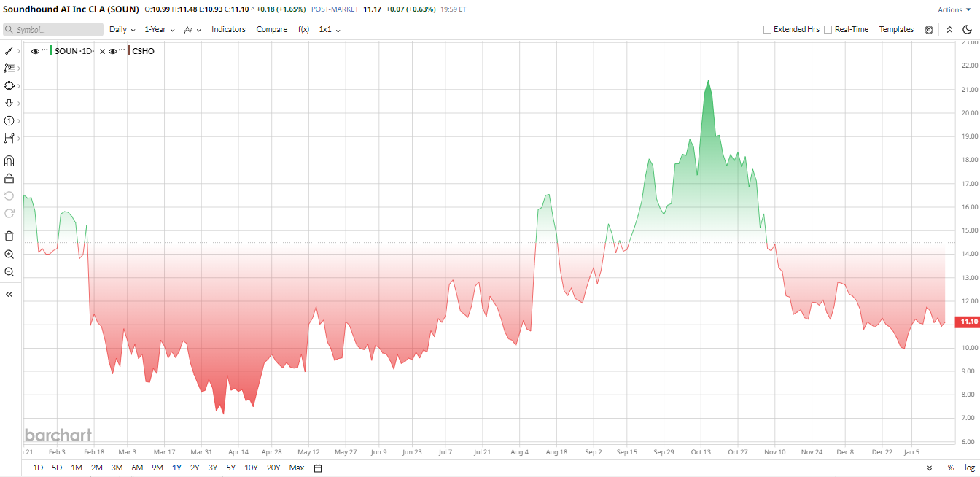
Task: Open the Indicators menu
Action: point(228,29)
